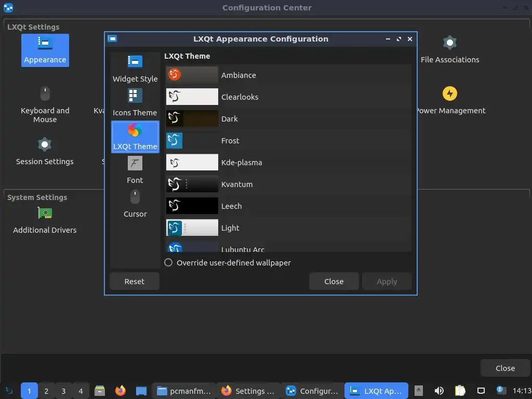Viewport: 532px width, 399px height.
Task: Click the Frost theme hummingbird icon
Action: (x=175, y=140)
